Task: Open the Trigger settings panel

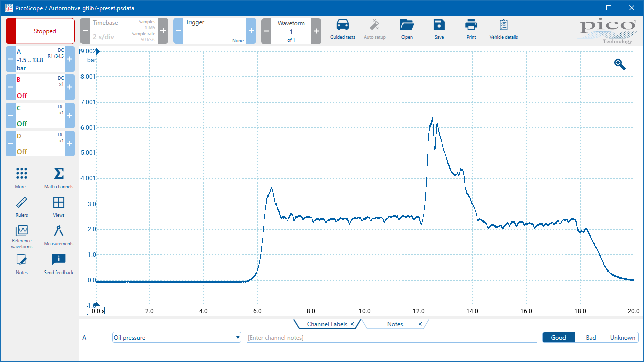Action: [x=214, y=31]
